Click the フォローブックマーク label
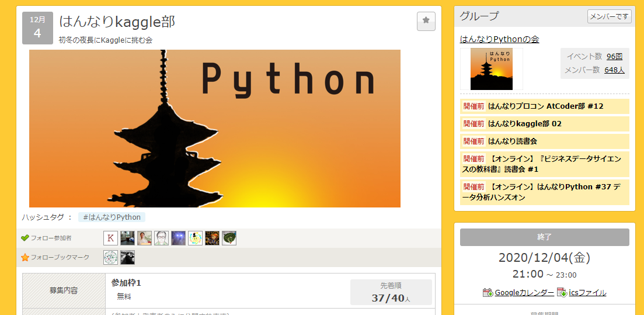 pos(60,257)
